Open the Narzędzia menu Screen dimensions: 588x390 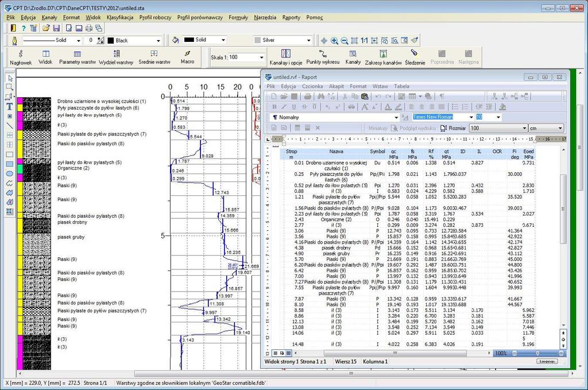(x=265, y=17)
